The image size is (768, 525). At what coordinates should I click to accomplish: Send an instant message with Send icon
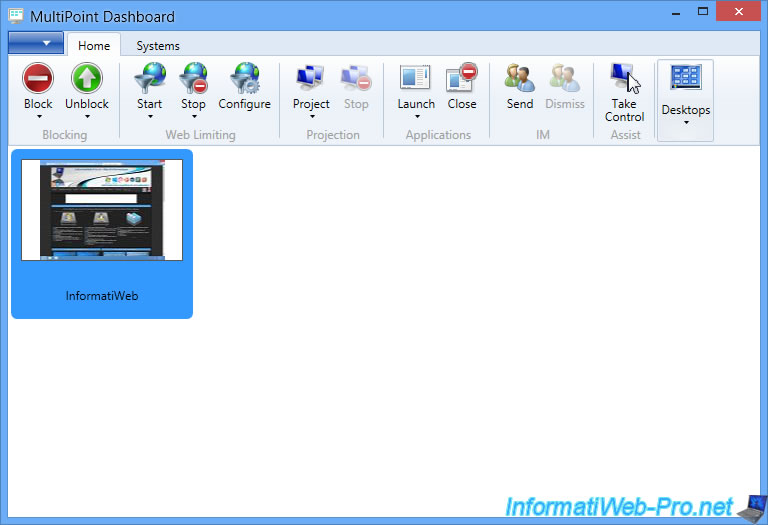(x=520, y=79)
